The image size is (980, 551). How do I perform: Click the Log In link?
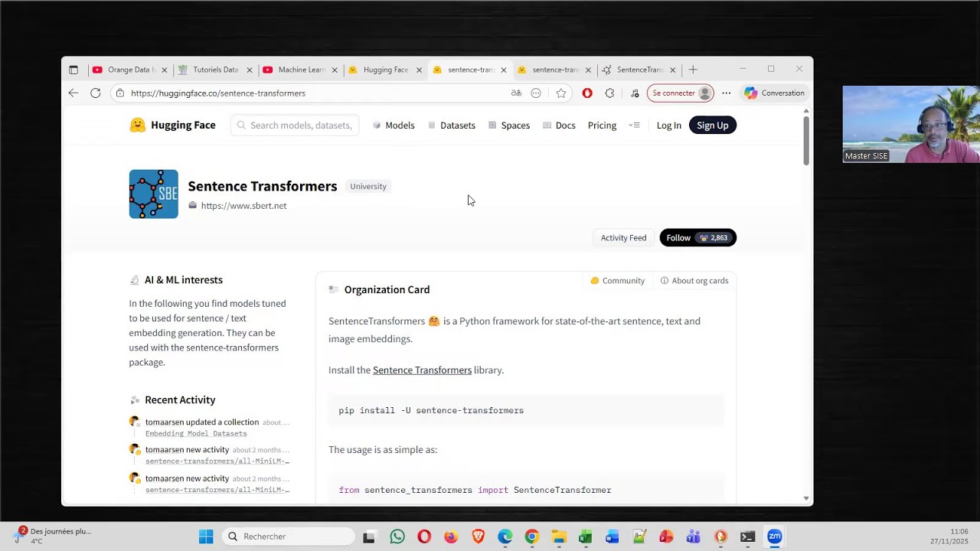(x=668, y=126)
